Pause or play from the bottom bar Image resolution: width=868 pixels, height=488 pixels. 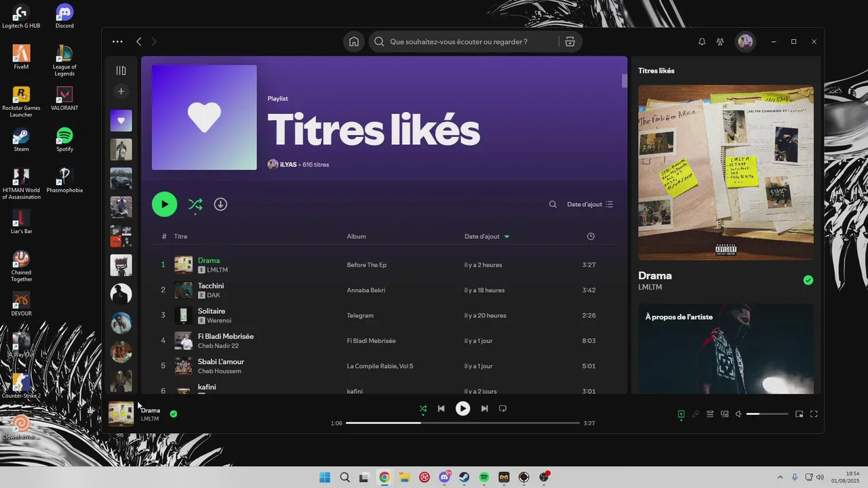click(x=462, y=409)
